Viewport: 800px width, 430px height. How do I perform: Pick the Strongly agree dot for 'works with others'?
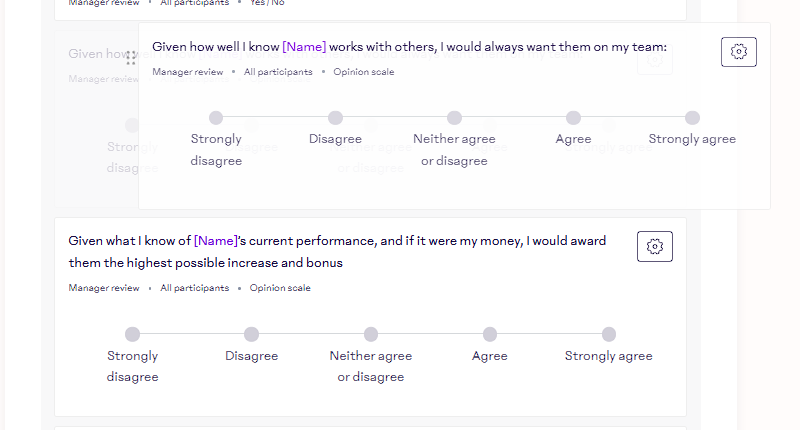tap(692, 118)
